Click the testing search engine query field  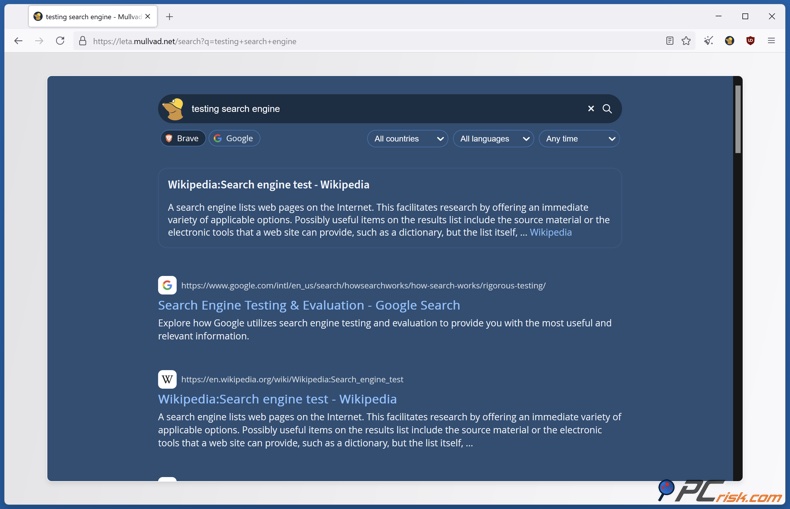click(380, 109)
